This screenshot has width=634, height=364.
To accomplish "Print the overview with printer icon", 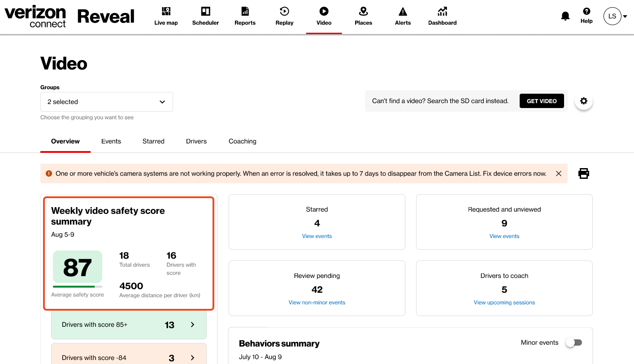I will pos(583,173).
